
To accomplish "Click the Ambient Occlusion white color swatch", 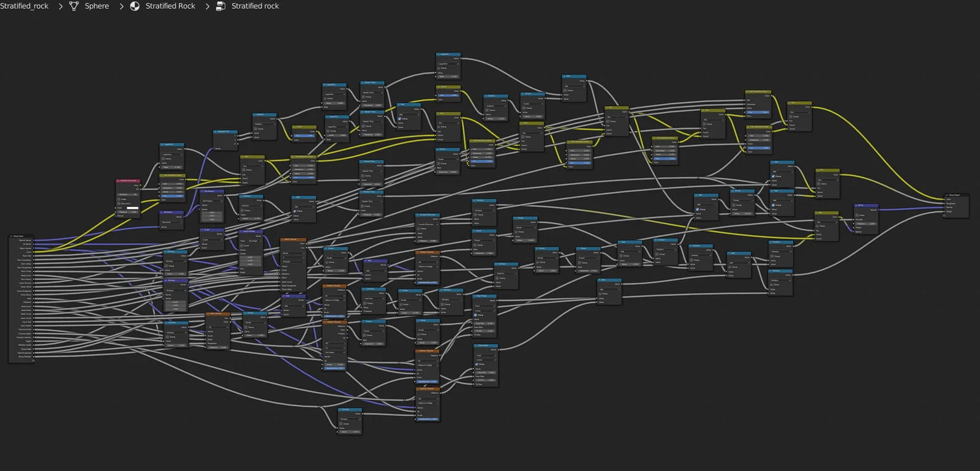I will (132, 208).
